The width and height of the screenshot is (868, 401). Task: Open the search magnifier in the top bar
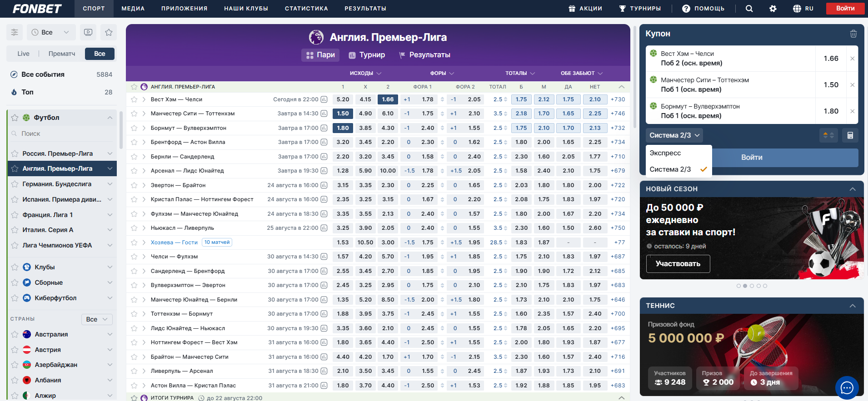(749, 9)
